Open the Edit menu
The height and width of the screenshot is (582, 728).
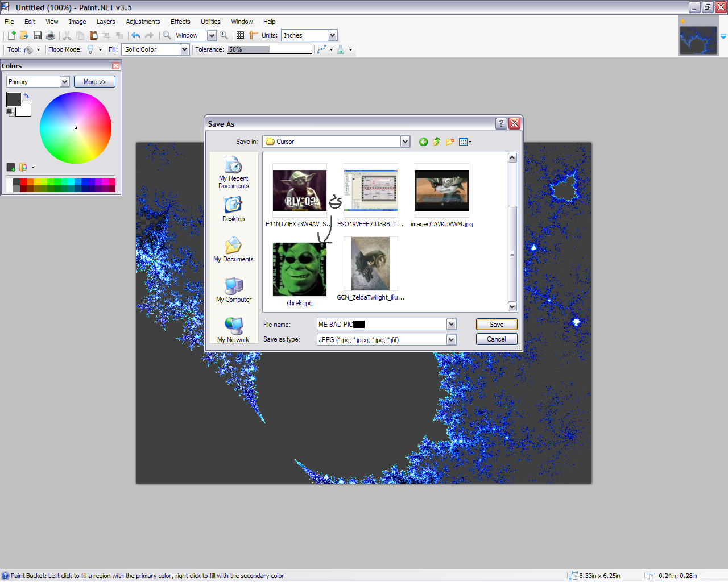coord(30,22)
